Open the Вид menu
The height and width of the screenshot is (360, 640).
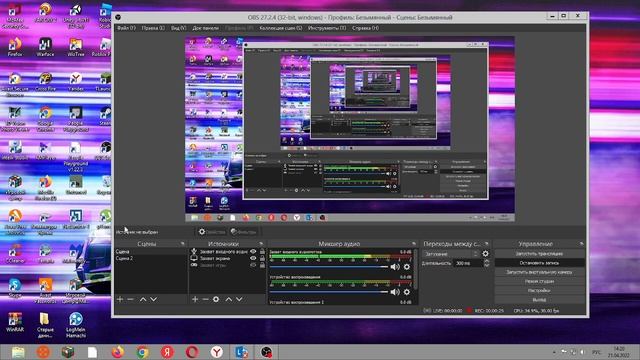(x=178, y=28)
